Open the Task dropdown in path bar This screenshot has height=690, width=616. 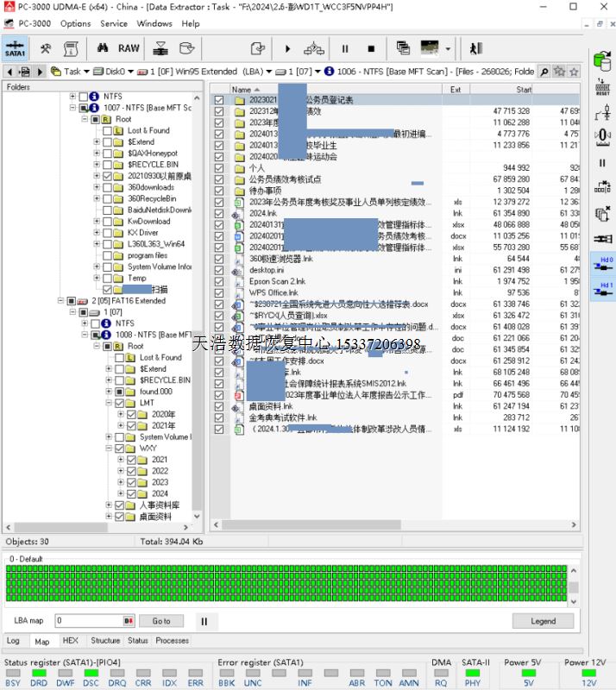[85, 72]
